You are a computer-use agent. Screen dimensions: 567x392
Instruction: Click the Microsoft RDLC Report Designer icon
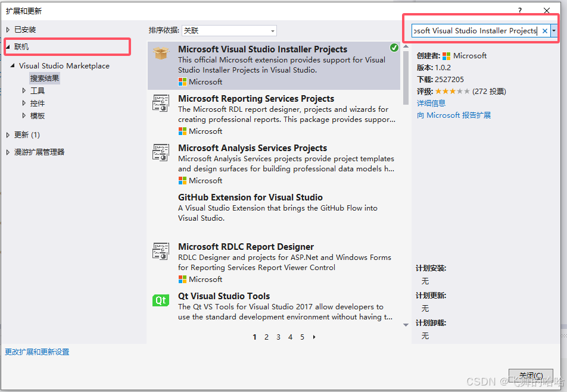click(x=160, y=252)
